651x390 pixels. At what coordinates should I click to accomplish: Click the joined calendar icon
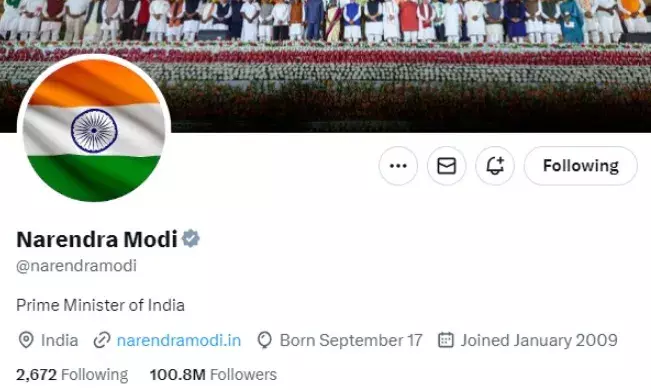pyautogui.click(x=446, y=340)
